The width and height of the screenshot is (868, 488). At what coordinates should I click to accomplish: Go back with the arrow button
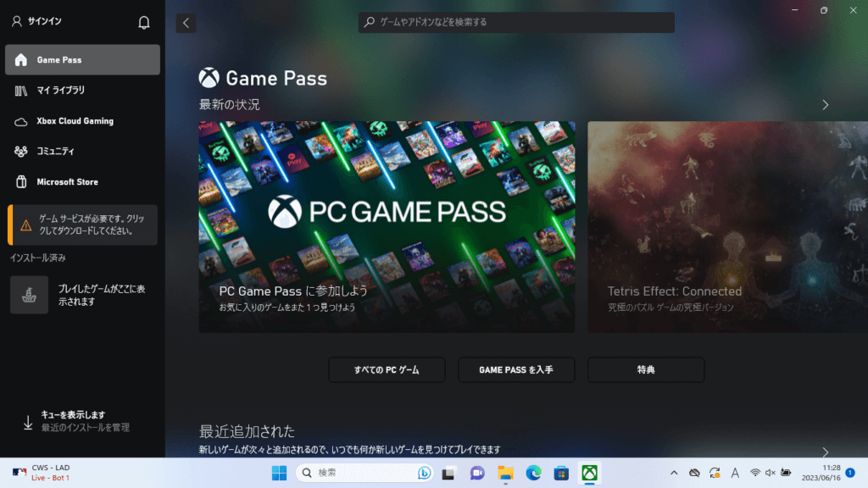pos(186,23)
